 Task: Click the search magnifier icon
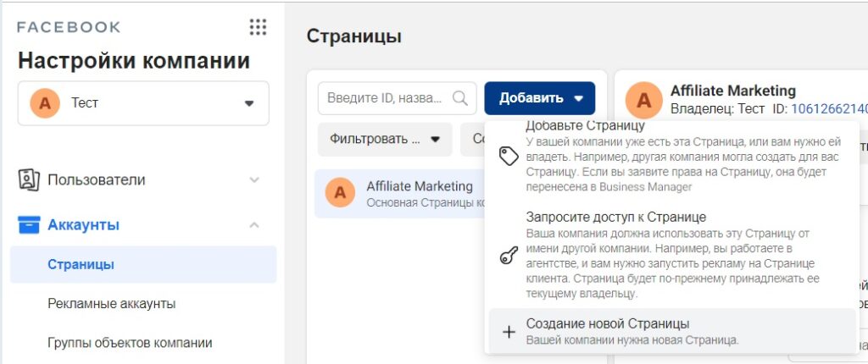[x=460, y=98]
